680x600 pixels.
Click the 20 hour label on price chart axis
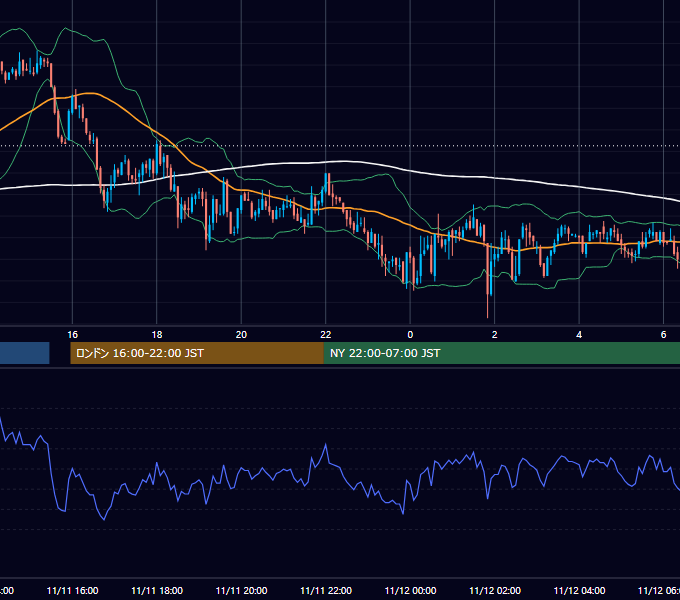point(241,335)
